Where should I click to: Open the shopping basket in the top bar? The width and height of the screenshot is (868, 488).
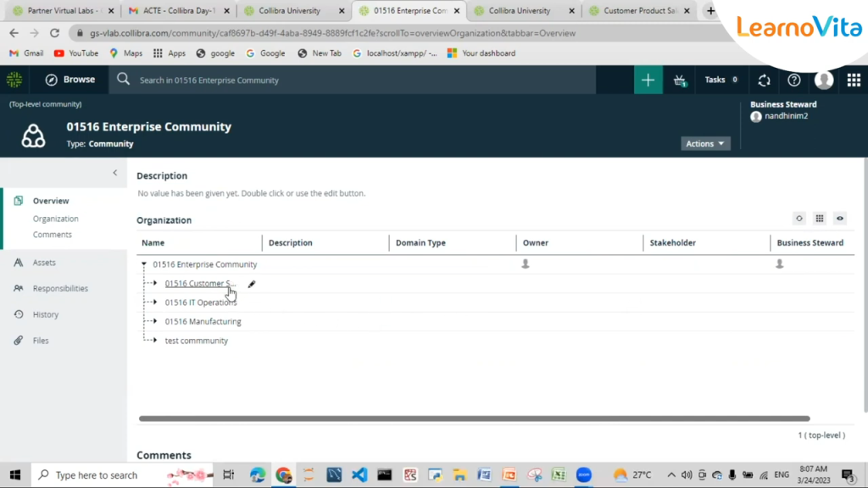679,80
